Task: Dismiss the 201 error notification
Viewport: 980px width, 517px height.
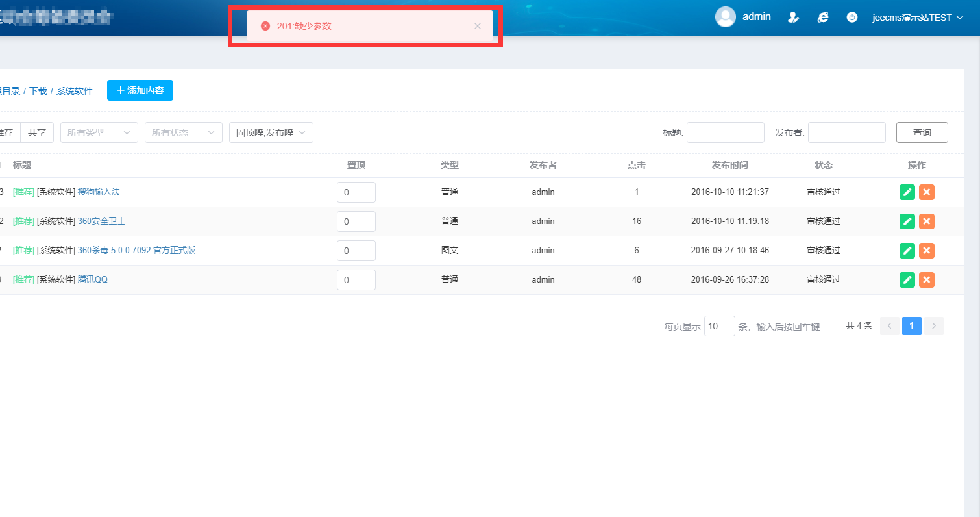Action: tap(478, 26)
